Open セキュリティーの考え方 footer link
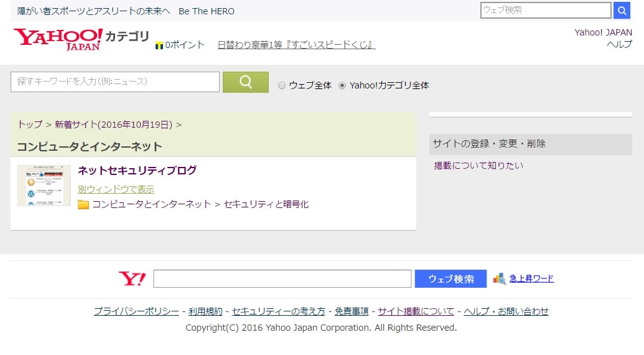 click(x=279, y=311)
